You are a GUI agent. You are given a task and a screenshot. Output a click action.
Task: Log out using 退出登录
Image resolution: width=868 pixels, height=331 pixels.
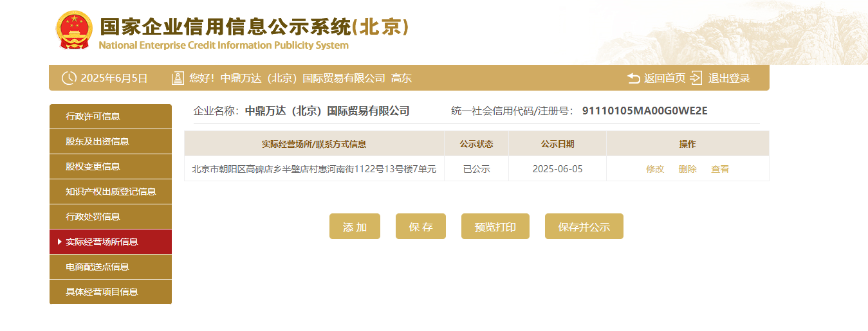[729, 78]
